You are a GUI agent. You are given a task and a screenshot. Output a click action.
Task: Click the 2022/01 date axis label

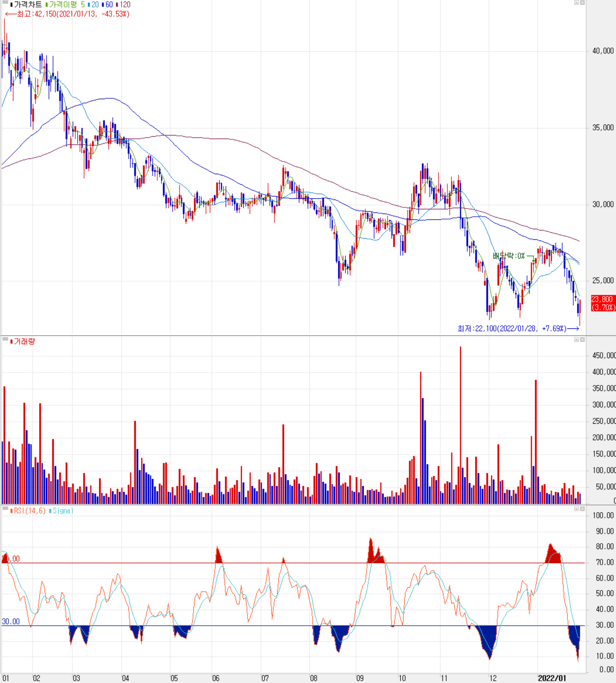coord(552,678)
